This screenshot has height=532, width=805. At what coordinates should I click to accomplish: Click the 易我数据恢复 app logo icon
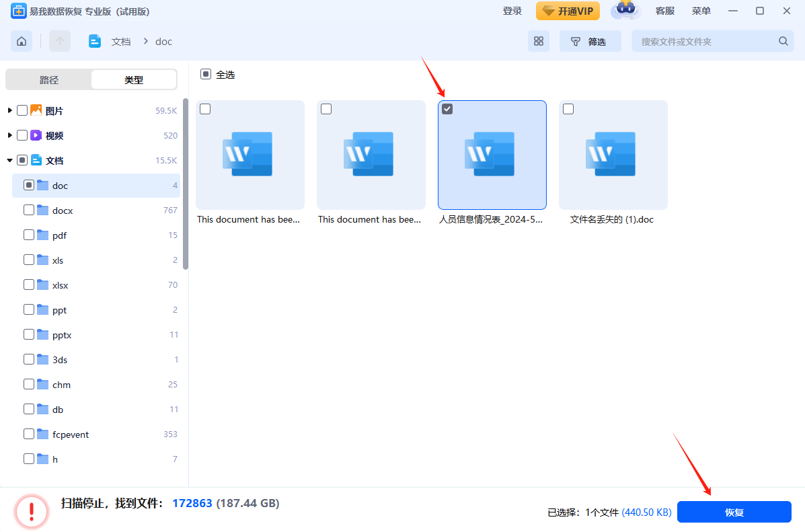click(x=18, y=11)
